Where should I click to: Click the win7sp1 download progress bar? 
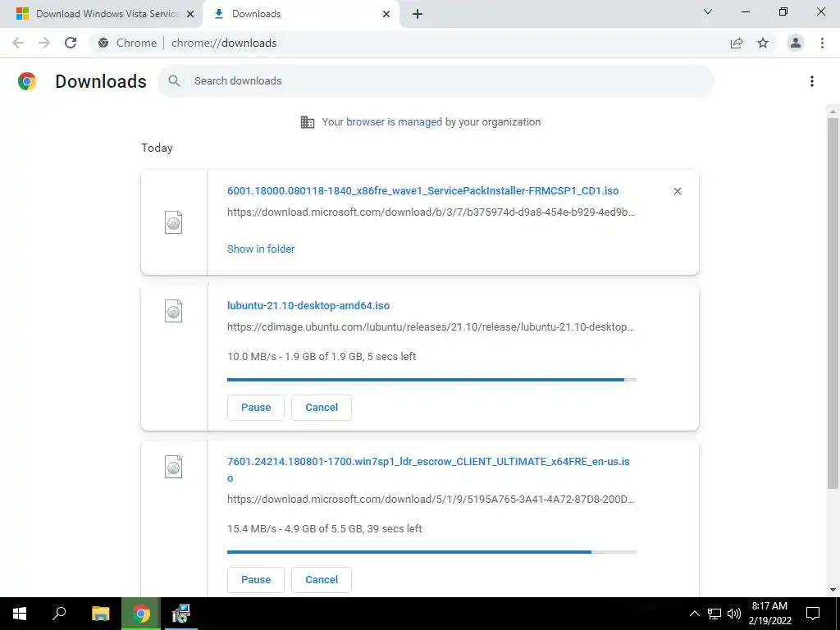pos(431,552)
